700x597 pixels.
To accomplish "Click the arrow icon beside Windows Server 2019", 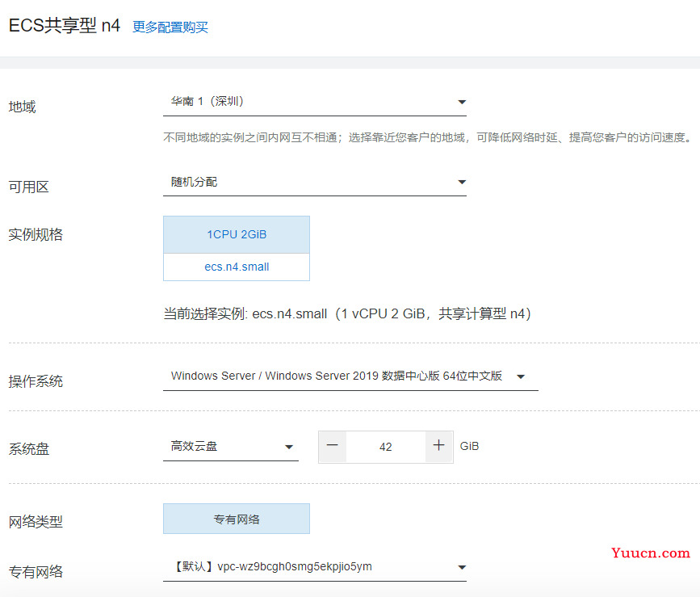I will pos(521,376).
